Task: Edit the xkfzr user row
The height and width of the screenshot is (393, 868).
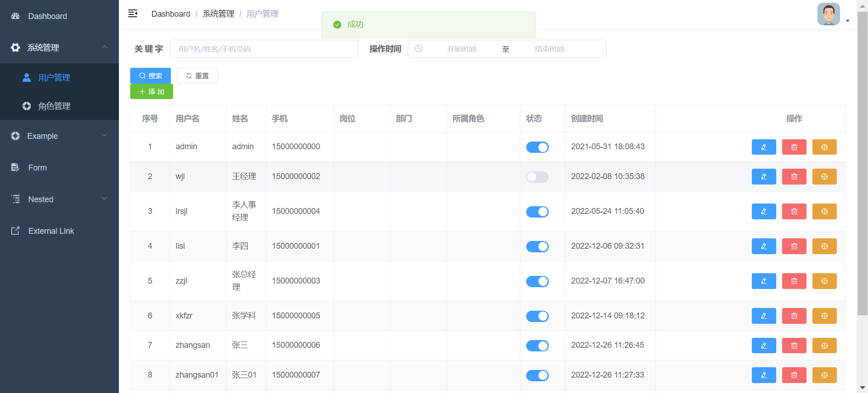Action: pyautogui.click(x=764, y=316)
